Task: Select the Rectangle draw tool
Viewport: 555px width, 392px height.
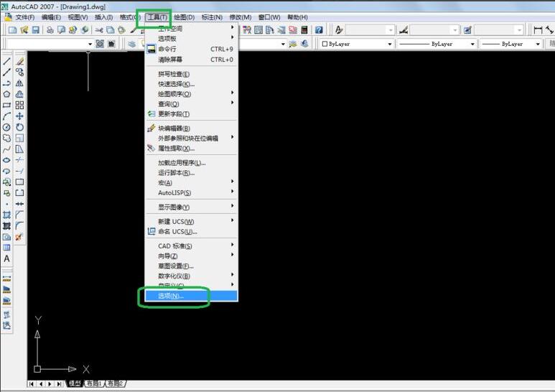Action: 6,105
